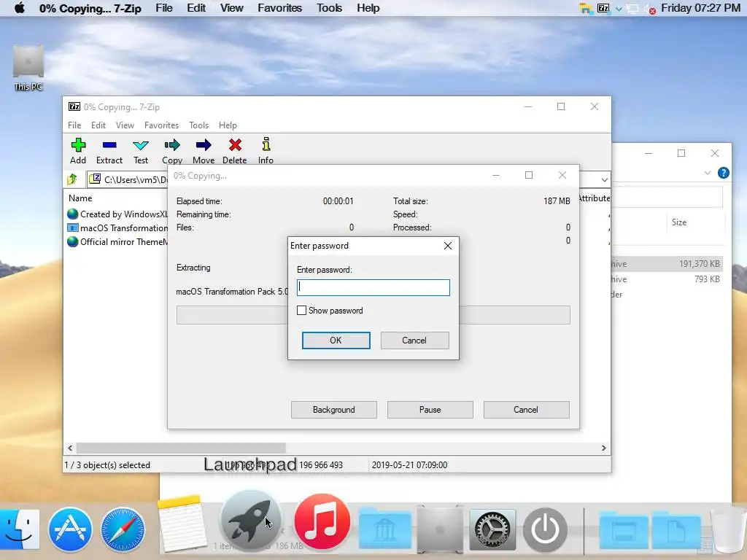The image size is (747, 560).
Task: Open the Music app in dock
Action: click(322, 522)
